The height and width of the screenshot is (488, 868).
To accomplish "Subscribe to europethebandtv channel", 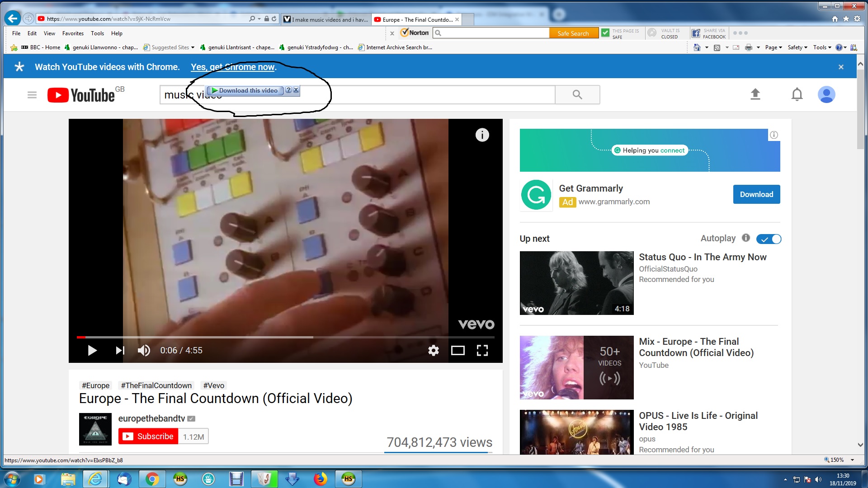I will click(148, 436).
